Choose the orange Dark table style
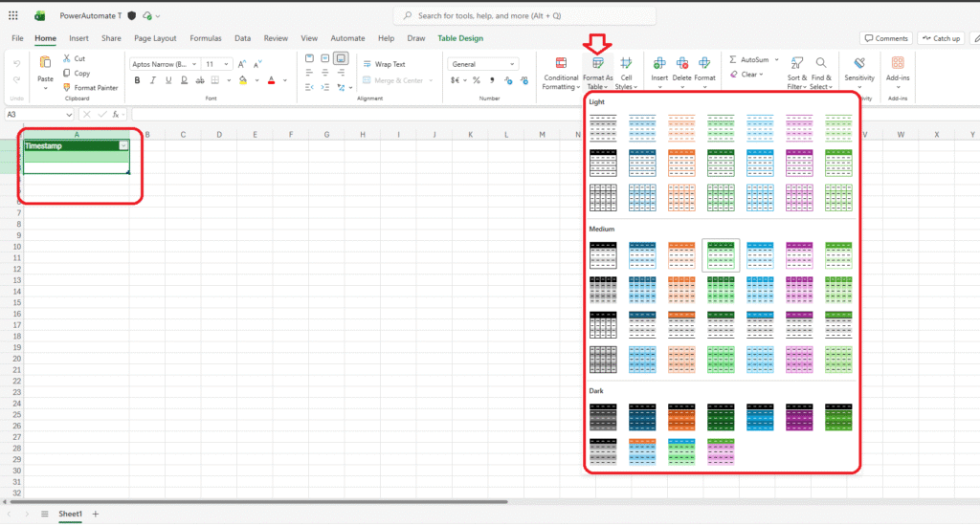980x526 pixels. coord(681,417)
